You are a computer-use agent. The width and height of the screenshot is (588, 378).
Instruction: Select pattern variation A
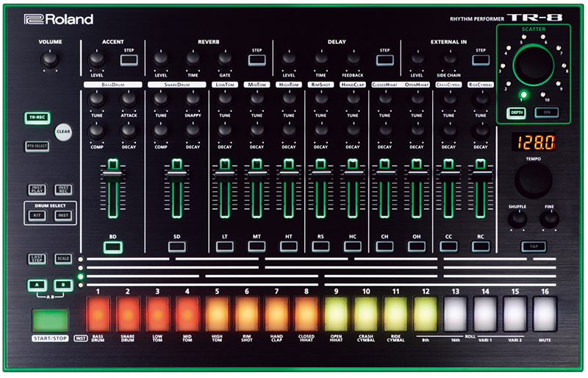pos(37,285)
